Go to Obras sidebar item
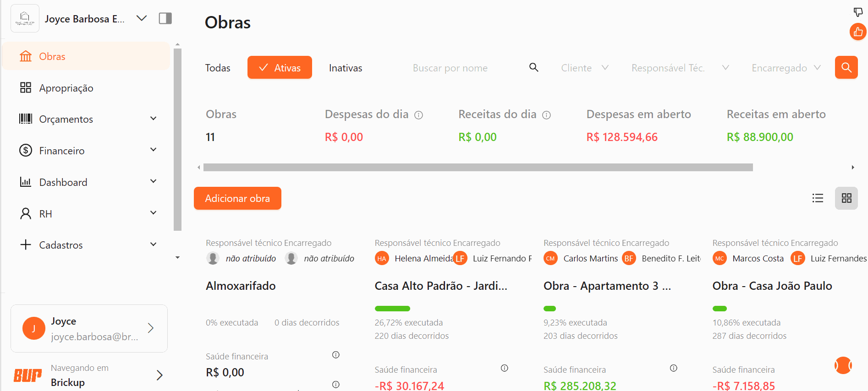The height and width of the screenshot is (391, 868). click(x=52, y=56)
